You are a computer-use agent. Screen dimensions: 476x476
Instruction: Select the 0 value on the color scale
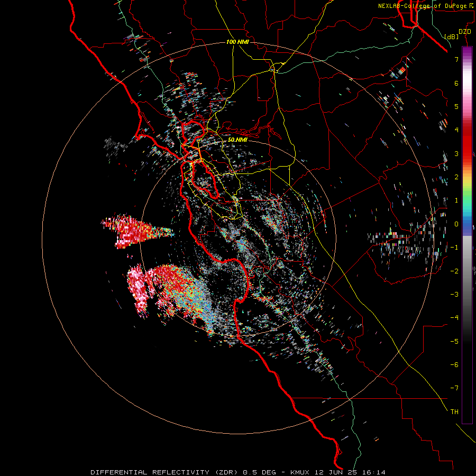click(456, 224)
